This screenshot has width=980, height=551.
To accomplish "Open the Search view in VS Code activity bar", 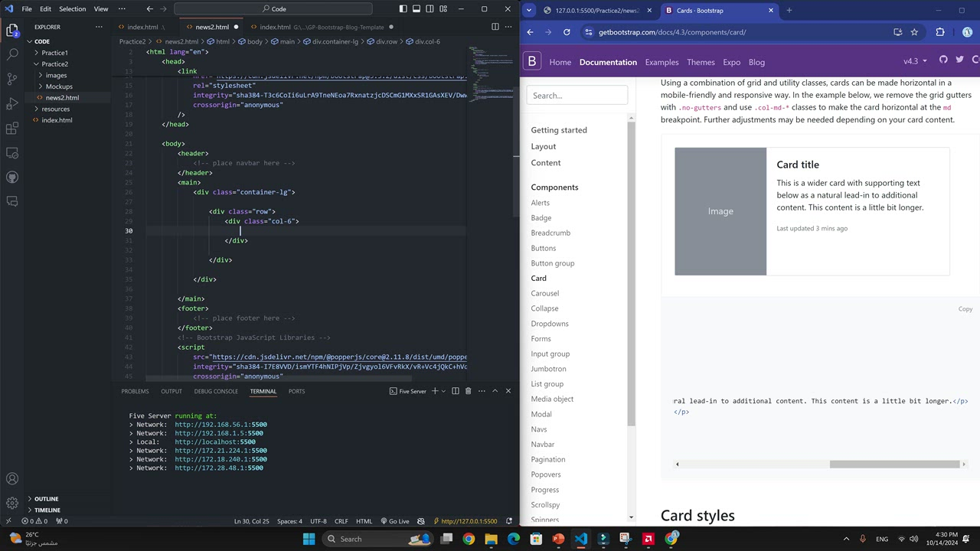I will 12,54.
